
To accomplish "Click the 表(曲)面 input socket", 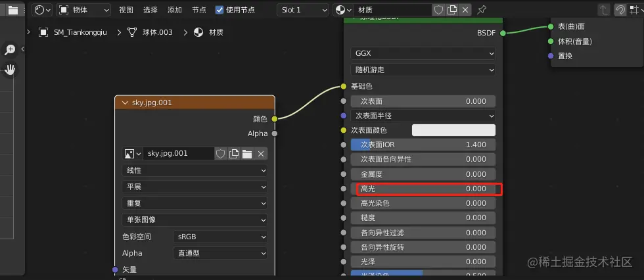I will (551, 26).
